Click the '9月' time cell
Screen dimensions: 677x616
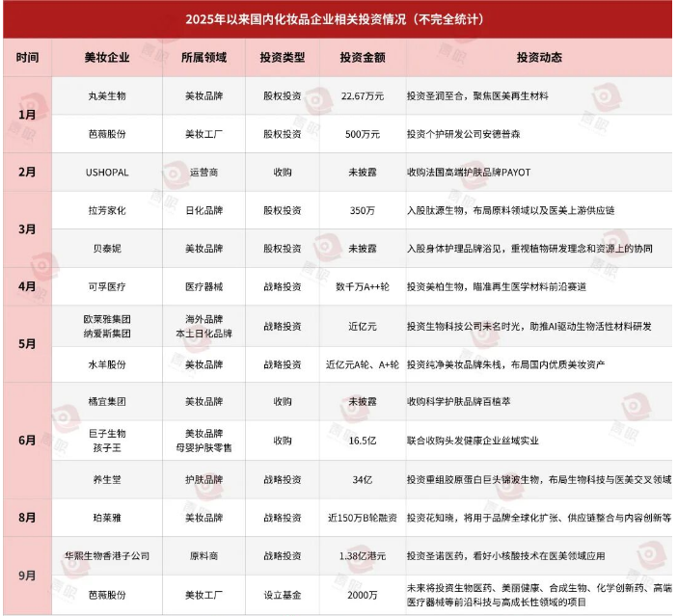27,576
